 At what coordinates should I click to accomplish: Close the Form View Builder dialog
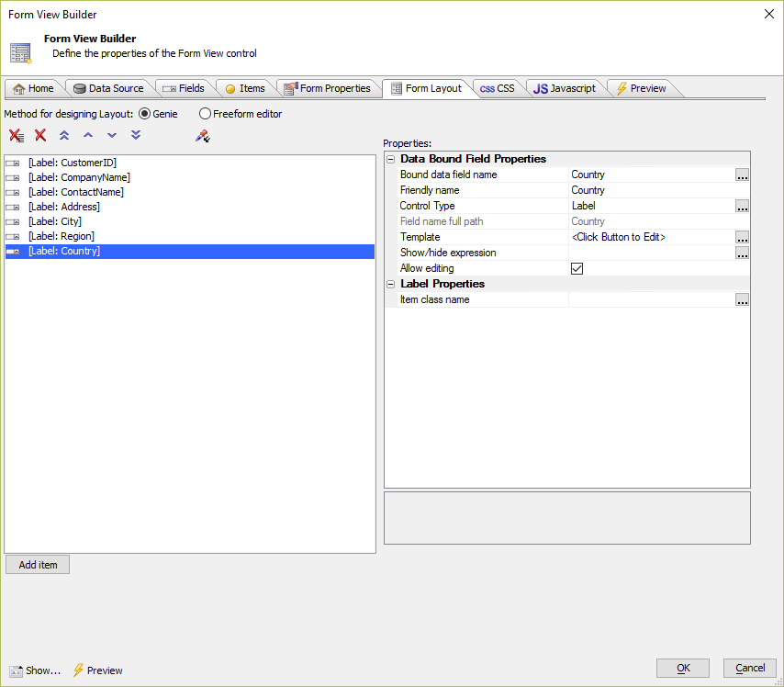[x=769, y=15]
